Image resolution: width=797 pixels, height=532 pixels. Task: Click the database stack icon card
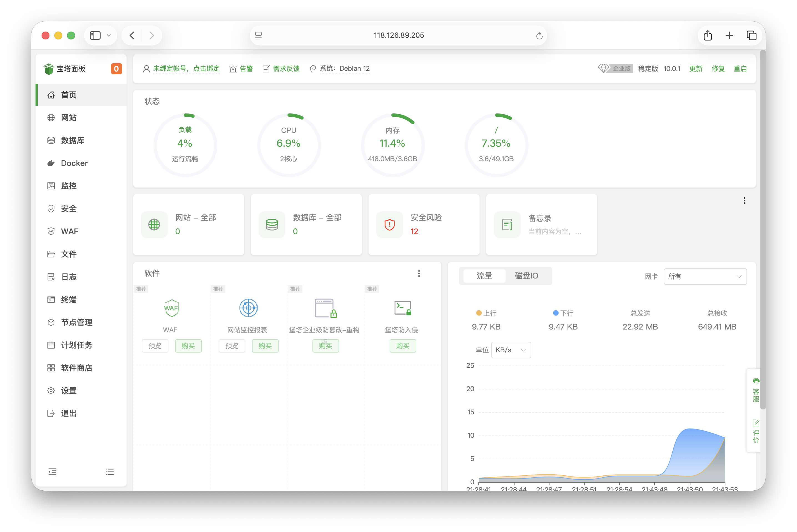click(x=272, y=225)
